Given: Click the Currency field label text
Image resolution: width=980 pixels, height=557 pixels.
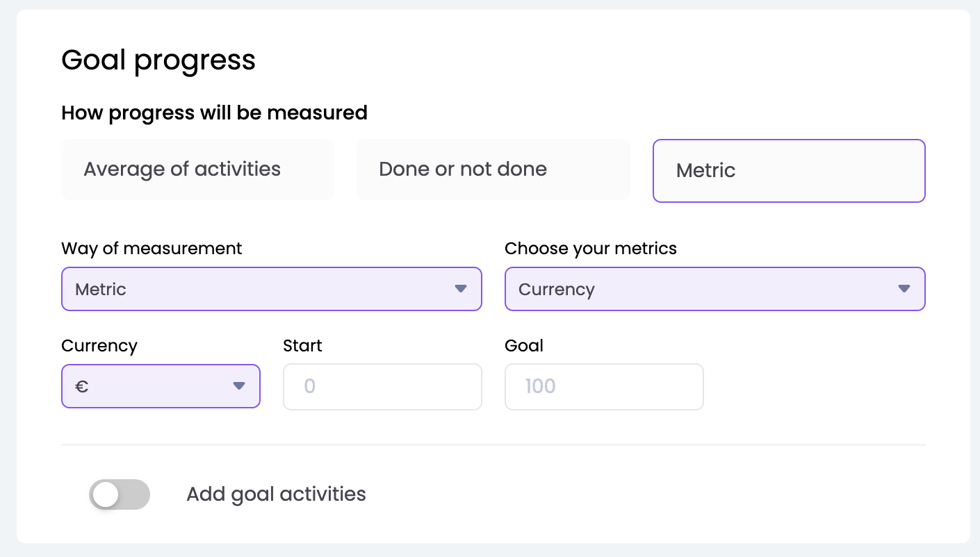Looking at the screenshot, I should pos(99,346).
